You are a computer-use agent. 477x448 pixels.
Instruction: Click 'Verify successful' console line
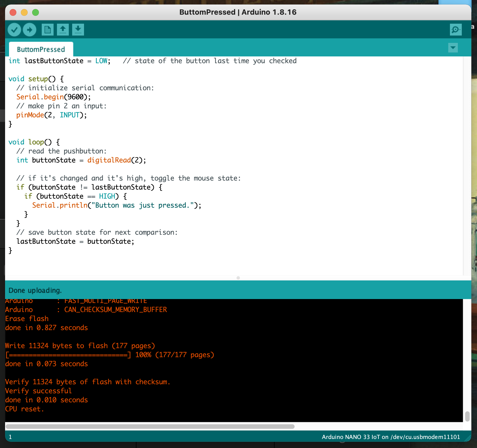tap(38, 391)
